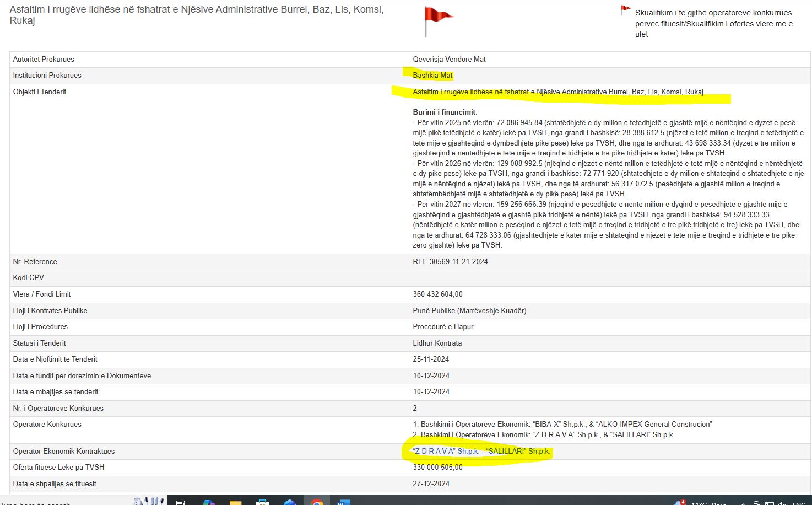The height and width of the screenshot is (505, 812).
Task: Open the Z D R A V A - SALILLARI operator link
Action: 481,451
